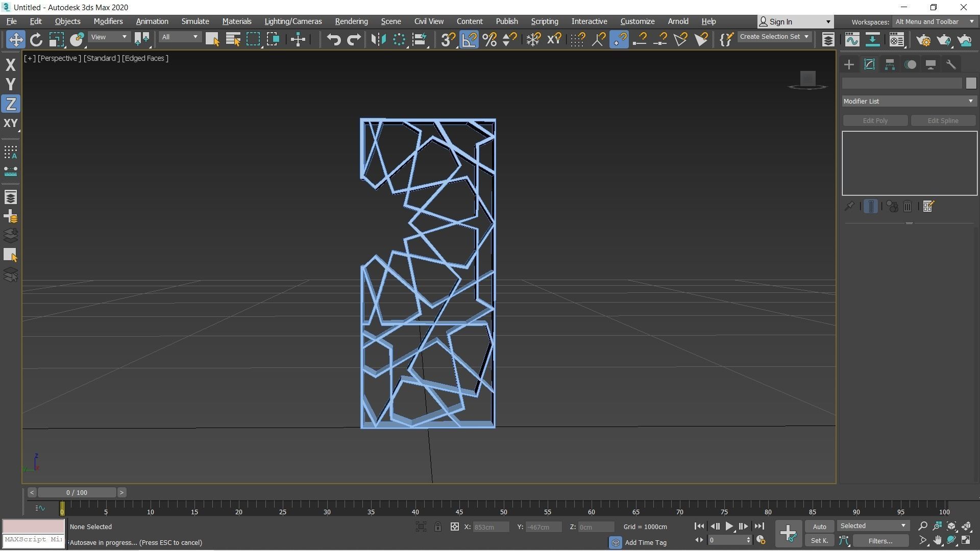The width and height of the screenshot is (980, 551).
Task: Go to the end frame
Action: coord(759,526)
